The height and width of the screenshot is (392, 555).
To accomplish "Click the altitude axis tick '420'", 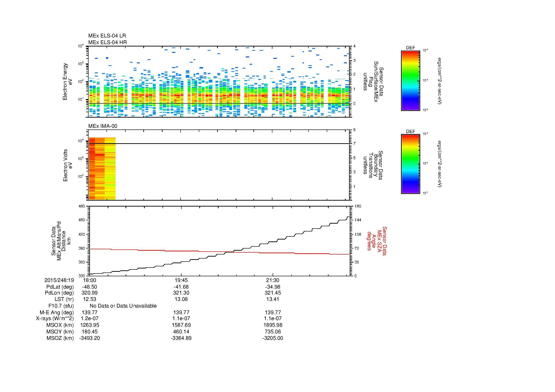I will (x=82, y=234).
